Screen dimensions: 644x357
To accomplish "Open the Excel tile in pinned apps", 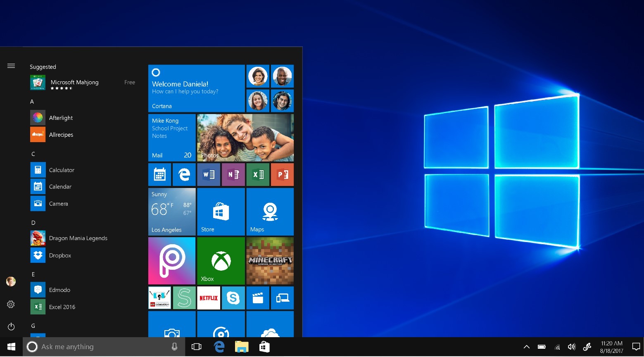I will click(x=258, y=174).
